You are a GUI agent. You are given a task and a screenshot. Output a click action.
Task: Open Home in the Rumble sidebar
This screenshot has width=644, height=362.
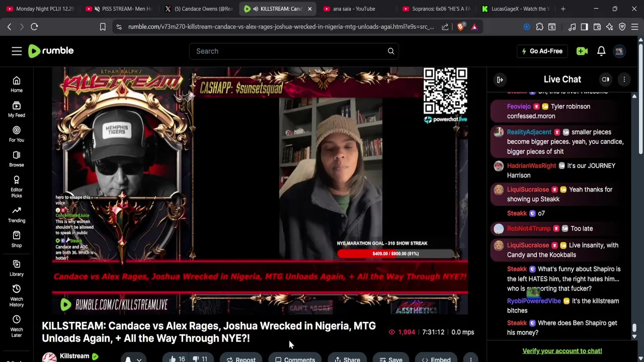(x=17, y=84)
